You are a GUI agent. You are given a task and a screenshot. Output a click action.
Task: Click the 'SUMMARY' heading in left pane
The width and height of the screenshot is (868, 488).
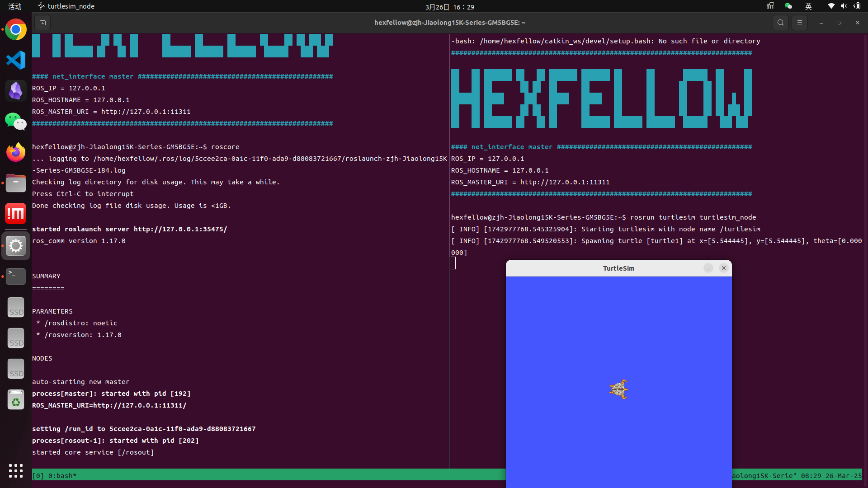coord(46,276)
